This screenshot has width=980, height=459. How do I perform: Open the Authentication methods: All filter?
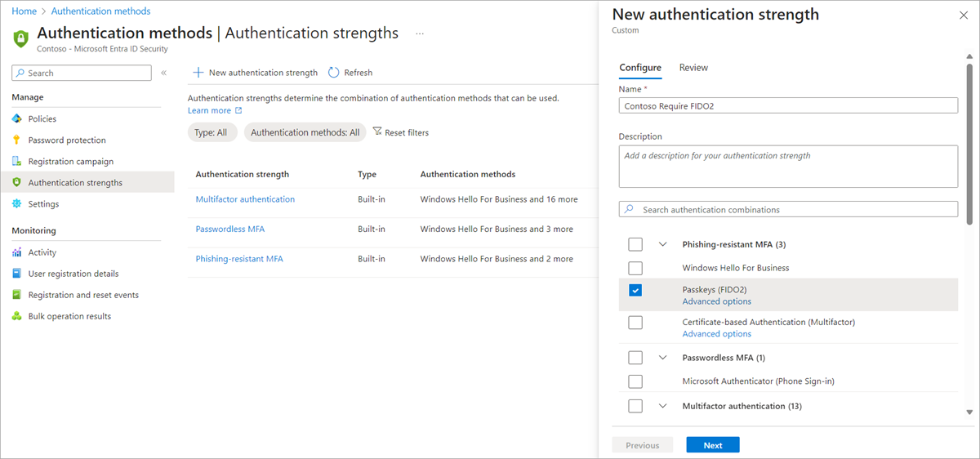click(x=305, y=132)
